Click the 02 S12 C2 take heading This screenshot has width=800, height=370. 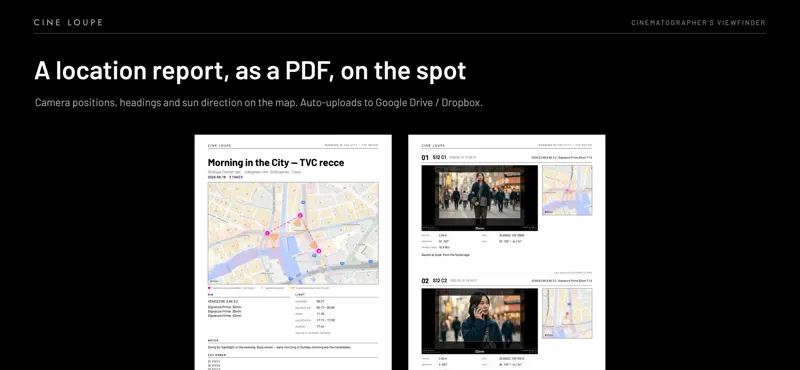[x=434, y=281]
